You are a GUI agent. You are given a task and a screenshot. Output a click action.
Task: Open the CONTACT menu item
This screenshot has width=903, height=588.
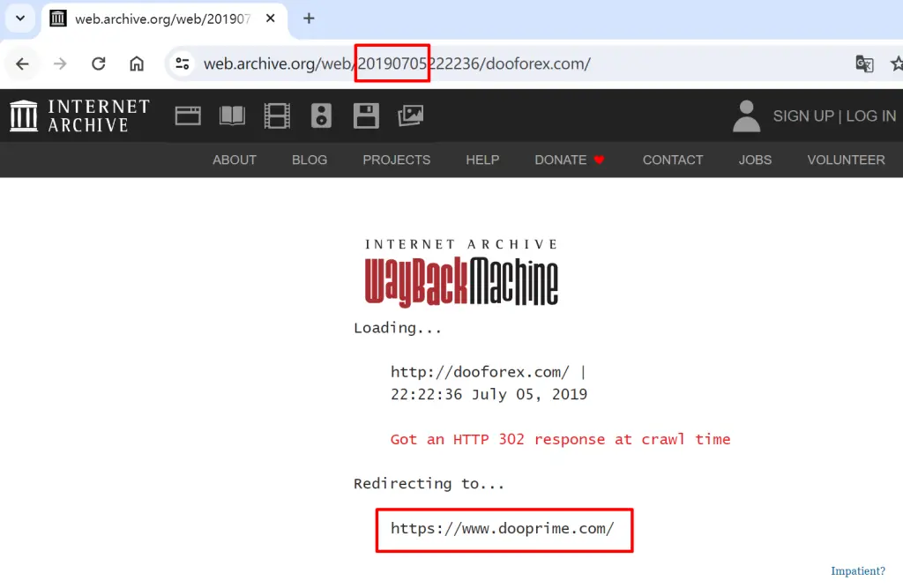[x=673, y=160]
